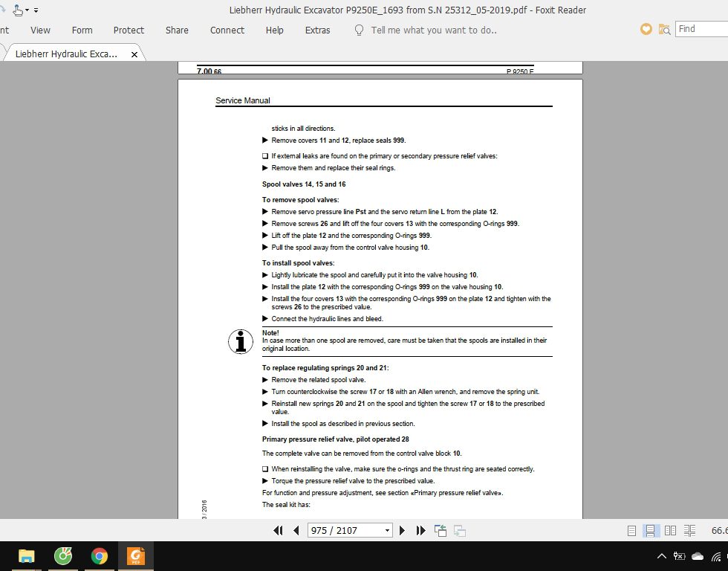Click Foxit Reader taskbar icon
The height and width of the screenshot is (571, 728).
tap(136, 555)
